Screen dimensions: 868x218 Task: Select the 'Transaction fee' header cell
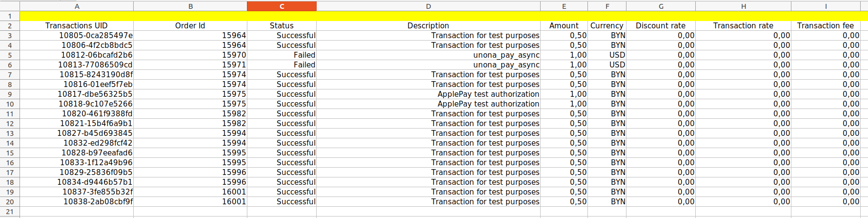click(x=825, y=26)
